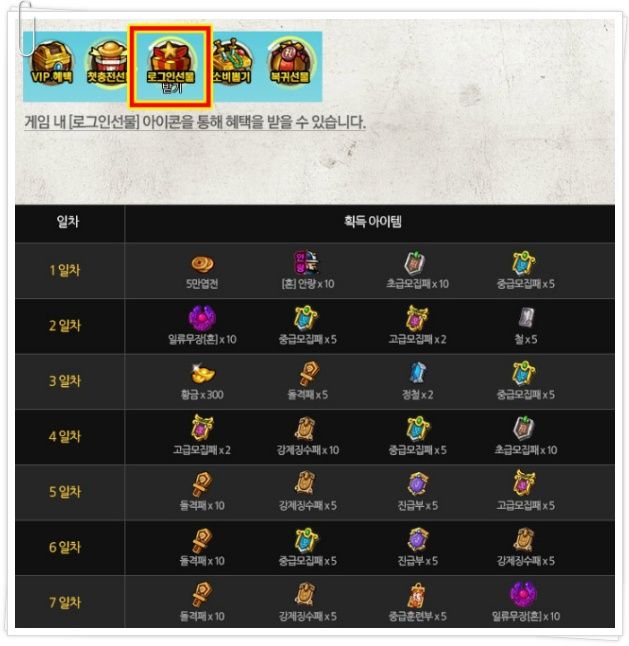Click the paperclip decoration at top-left corner

[x=26, y=28]
